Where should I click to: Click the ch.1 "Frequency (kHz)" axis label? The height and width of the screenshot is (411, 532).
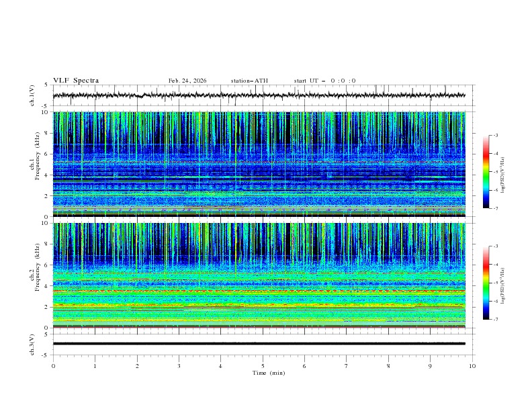pyautogui.click(x=38, y=156)
